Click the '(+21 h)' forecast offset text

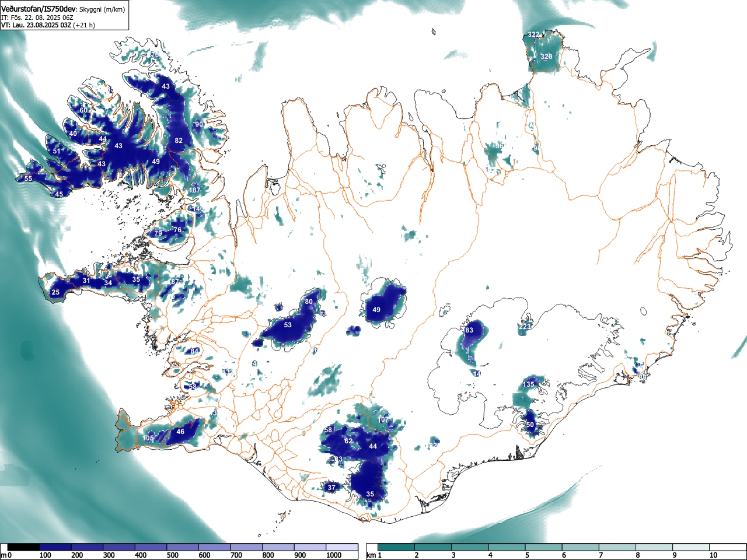(84, 25)
